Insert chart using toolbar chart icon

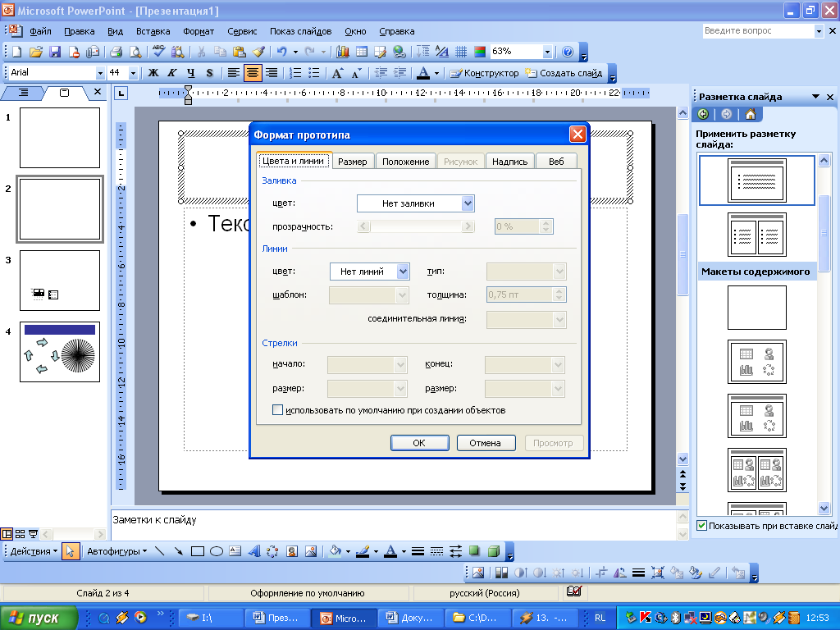tap(343, 52)
